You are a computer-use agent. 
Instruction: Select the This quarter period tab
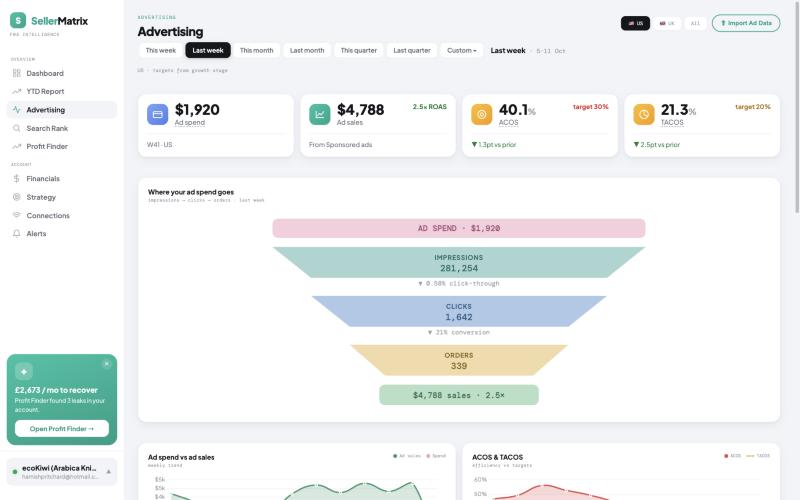359,51
